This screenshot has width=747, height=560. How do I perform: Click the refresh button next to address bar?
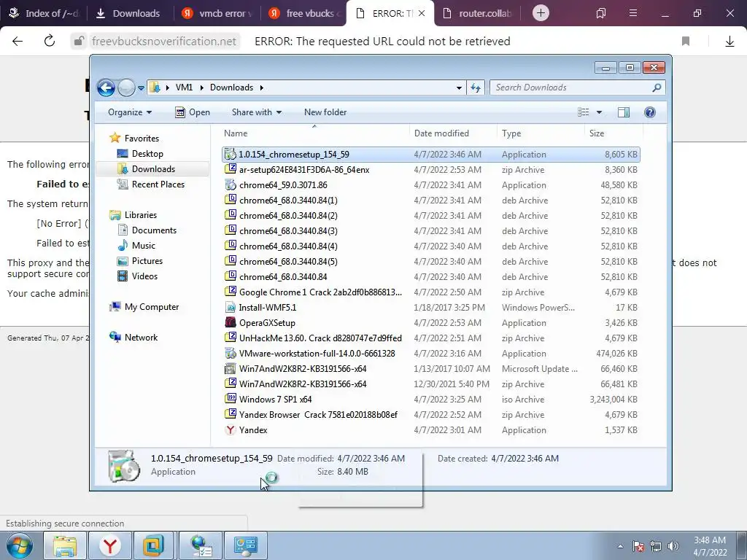pos(476,87)
